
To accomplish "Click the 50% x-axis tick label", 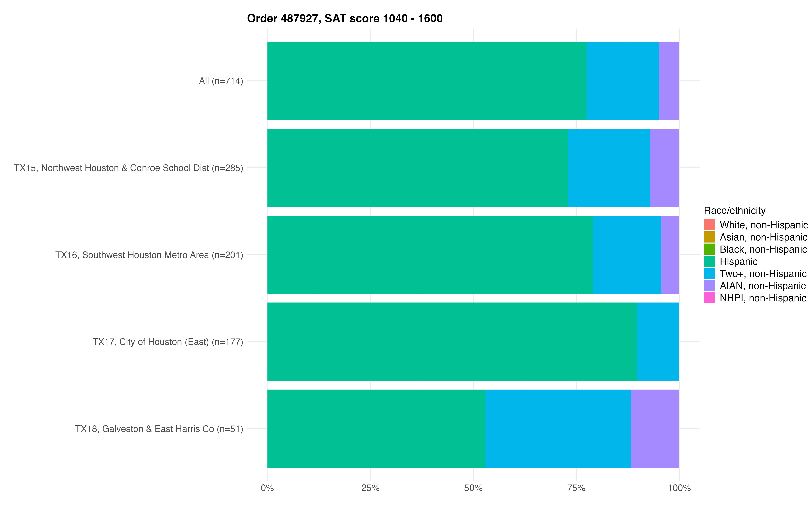I will click(x=473, y=488).
